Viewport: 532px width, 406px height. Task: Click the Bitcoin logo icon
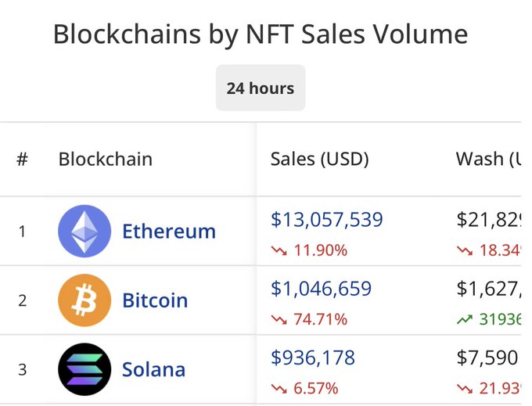coord(84,300)
